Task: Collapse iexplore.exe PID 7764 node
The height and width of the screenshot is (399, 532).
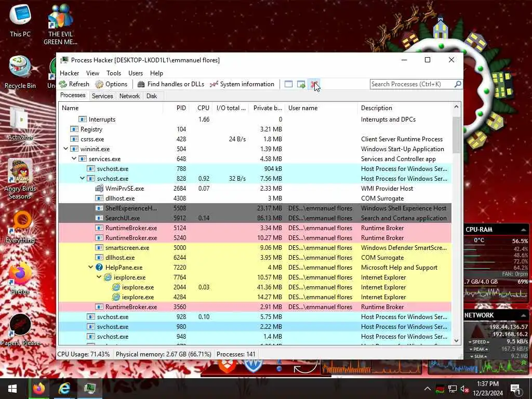Action: pyautogui.click(x=99, y=277)
